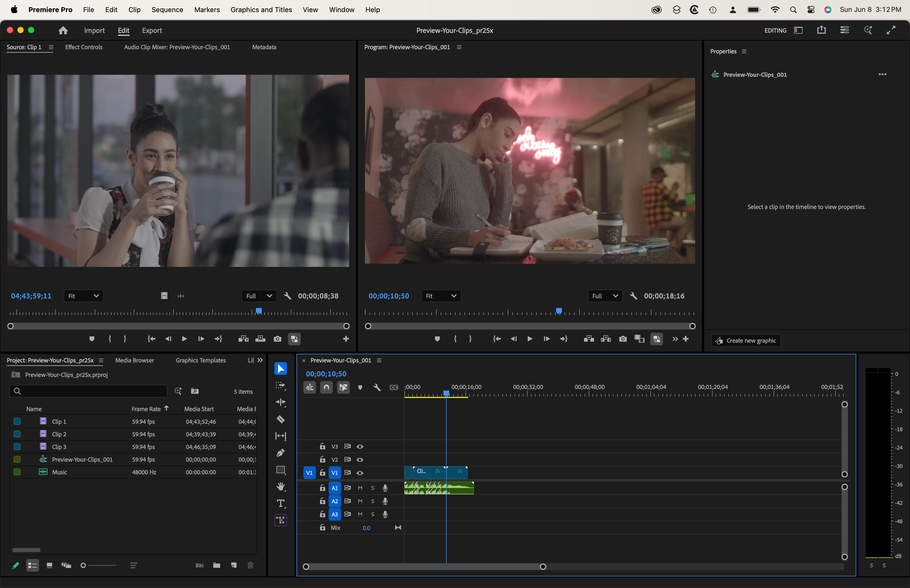Screen dimensions: 910x588
Task: Select the Pen tool in the tools panel
Action: [281, 453]
